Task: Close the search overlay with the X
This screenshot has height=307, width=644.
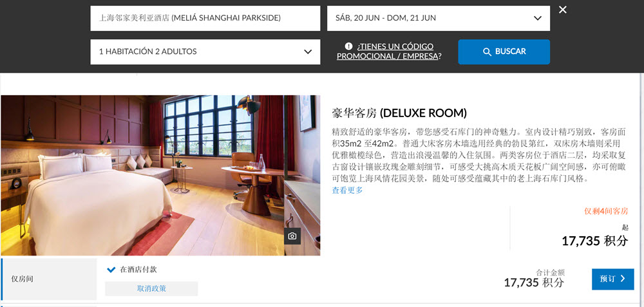Action: click(563, 10)
